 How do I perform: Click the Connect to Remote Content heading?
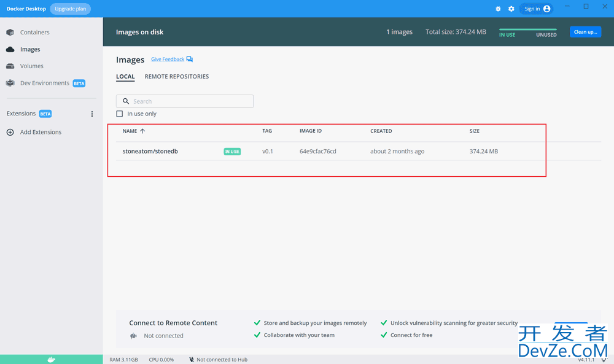coord(173,323)
